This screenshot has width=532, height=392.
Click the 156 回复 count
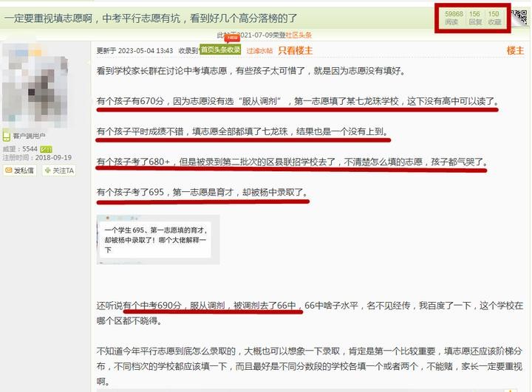[x=475, y=18]
